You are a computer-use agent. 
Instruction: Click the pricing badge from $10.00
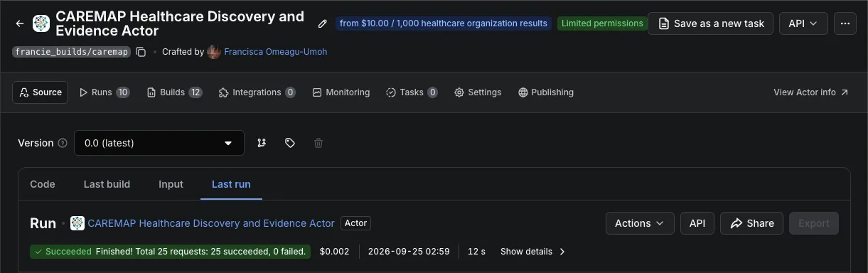pos(444,23)
